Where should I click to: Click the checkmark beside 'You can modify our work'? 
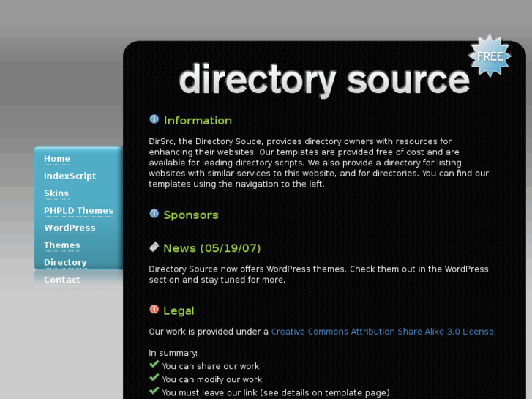[x=154, y=377]
